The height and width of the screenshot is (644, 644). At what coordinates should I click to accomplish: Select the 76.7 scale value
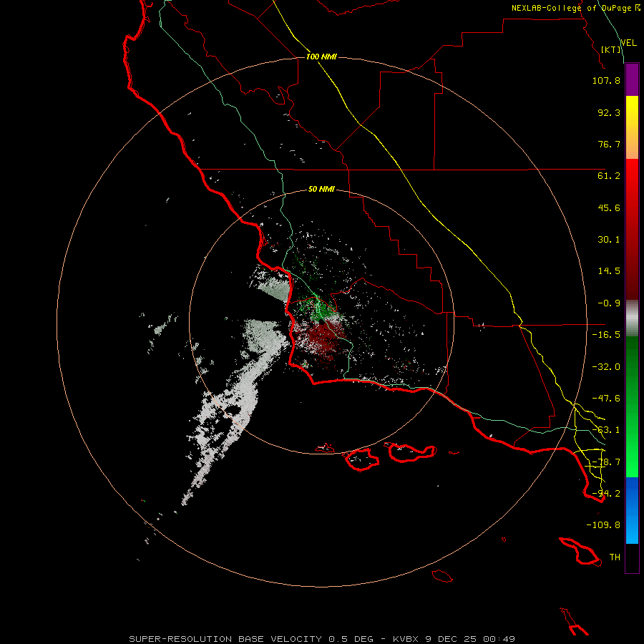[609, 144]
